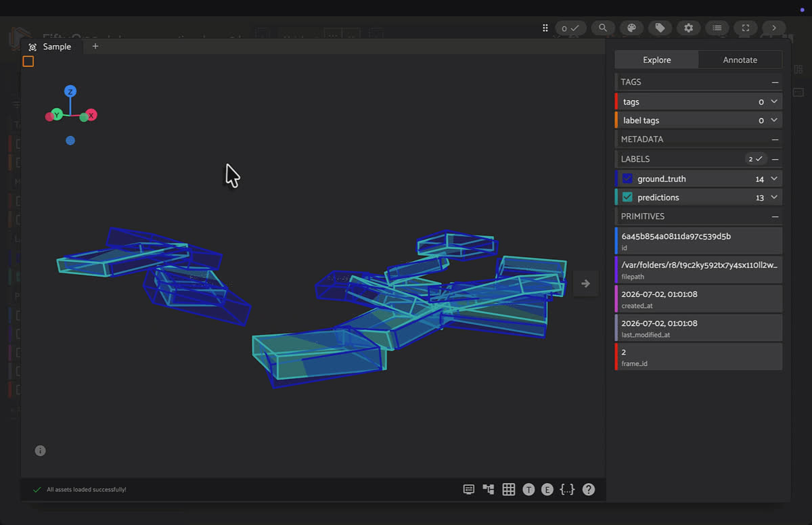Click the label tags row text

pyautogui.click(x=641, y=120)
